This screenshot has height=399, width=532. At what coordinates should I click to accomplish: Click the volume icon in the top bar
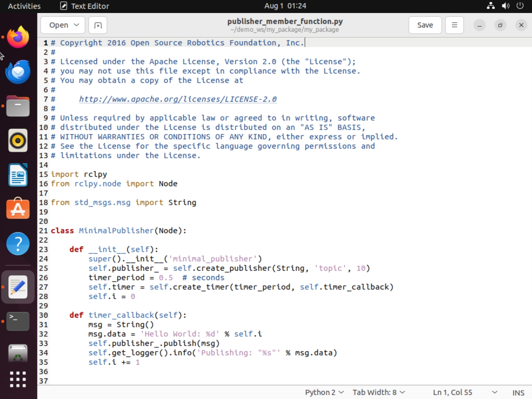[x=506, y=6]
